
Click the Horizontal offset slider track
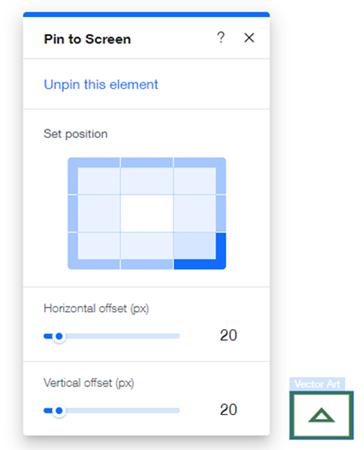coord(112,336)
